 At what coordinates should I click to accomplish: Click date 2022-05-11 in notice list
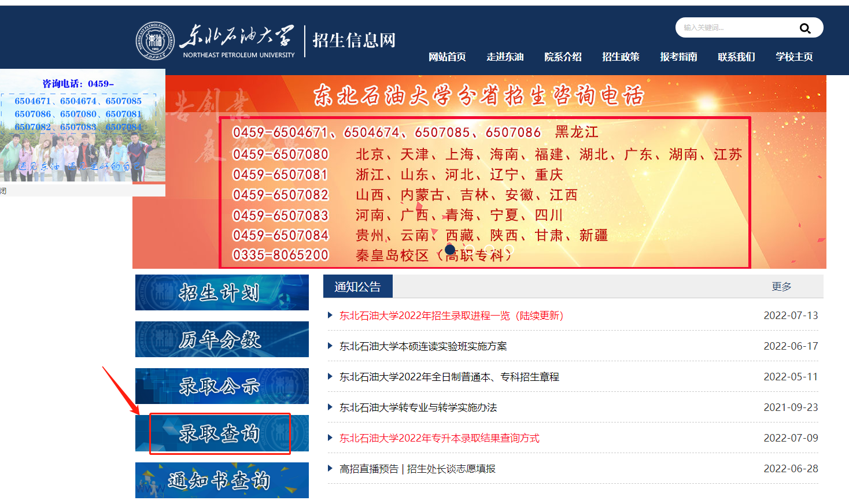tap(791, 377)
